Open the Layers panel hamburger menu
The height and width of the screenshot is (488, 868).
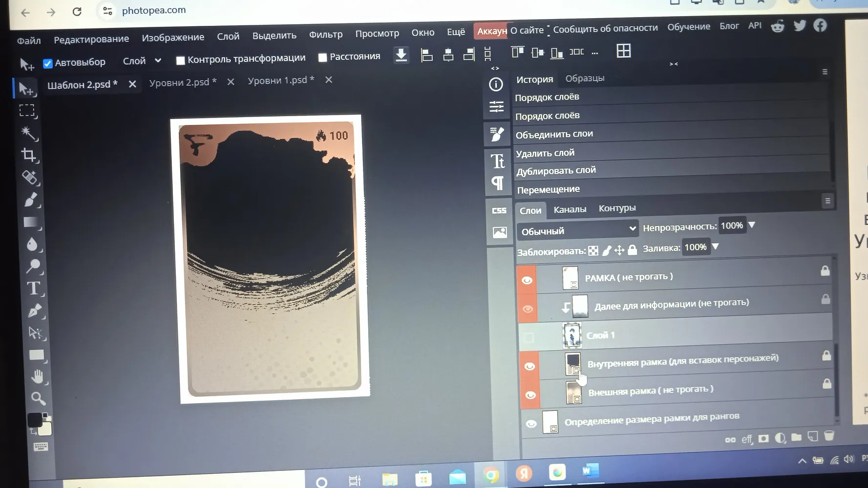(x=827, y=201)
